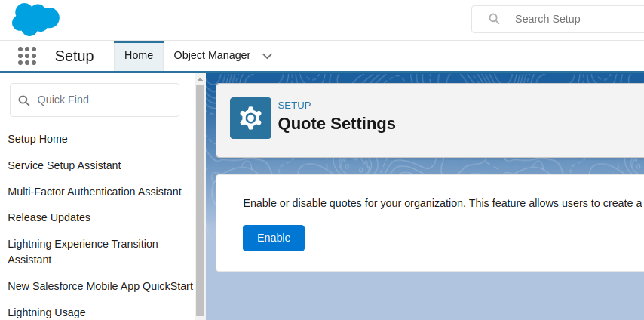Click the magnifier icon in Search Setup
The image size is (644, 320).
[x=494, y=19]
